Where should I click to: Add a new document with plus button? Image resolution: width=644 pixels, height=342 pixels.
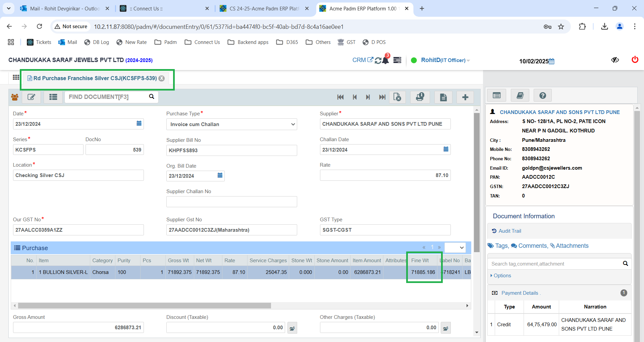pos(465,97)
